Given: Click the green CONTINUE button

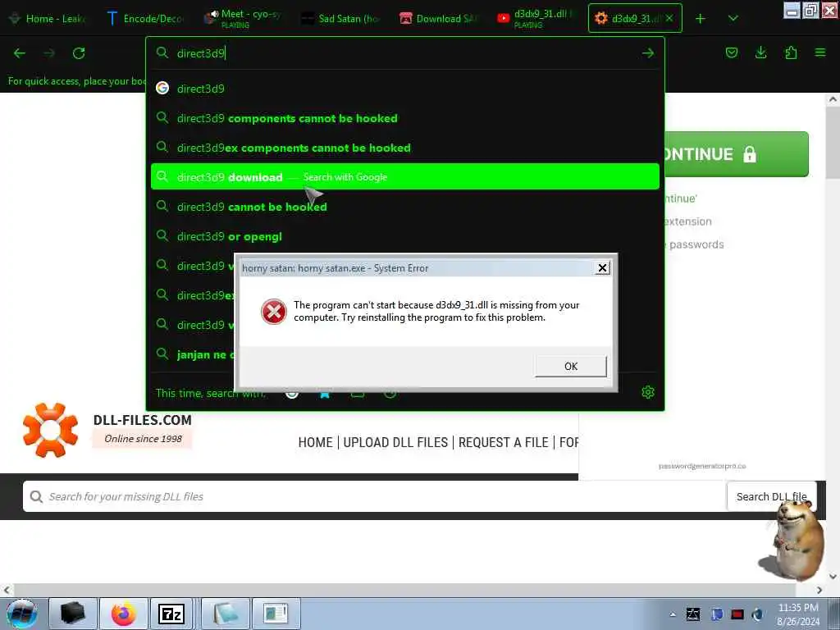Looking at the screenshot, I should point(737,154).
